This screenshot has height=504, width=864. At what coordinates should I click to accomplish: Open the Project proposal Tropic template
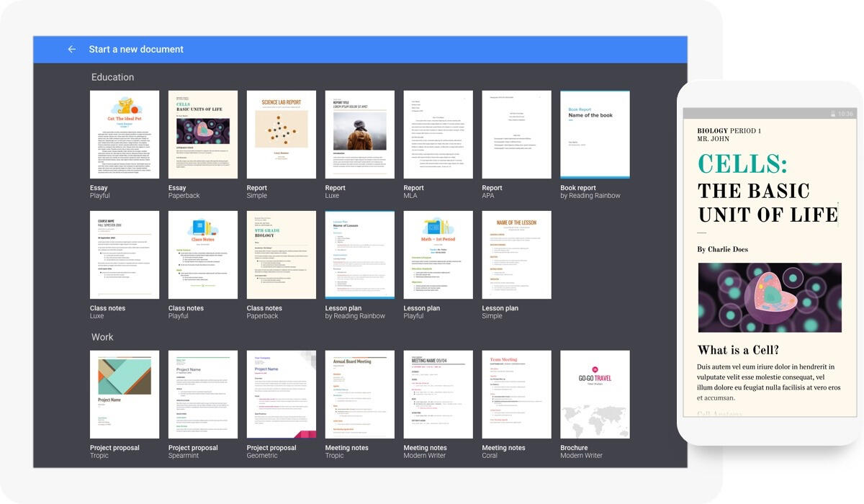click(x=125, y=395)
